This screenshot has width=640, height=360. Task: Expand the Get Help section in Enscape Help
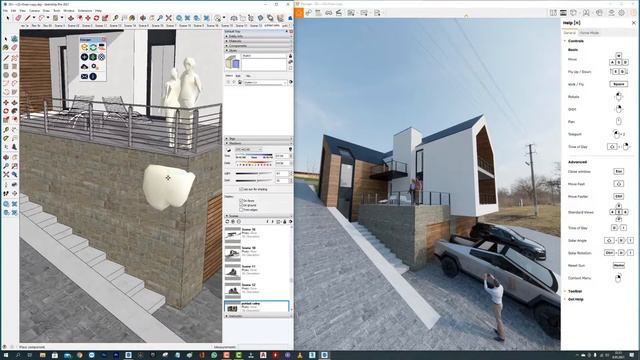pyautogui.click(x=576, y=299)
